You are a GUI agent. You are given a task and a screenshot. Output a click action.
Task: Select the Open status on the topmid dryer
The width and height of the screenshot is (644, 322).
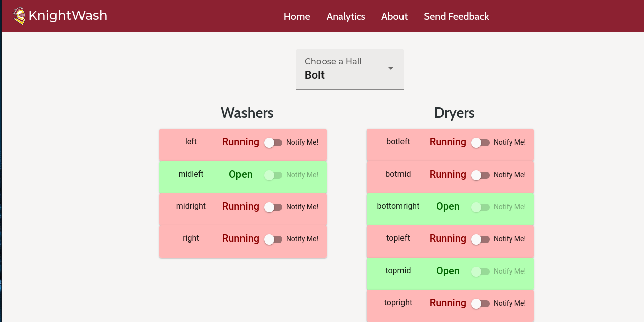click(x=448, y=271)
